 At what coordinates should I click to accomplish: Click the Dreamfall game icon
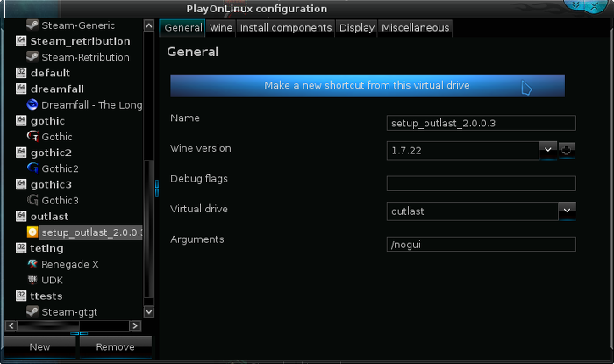[x=32, y=104]
